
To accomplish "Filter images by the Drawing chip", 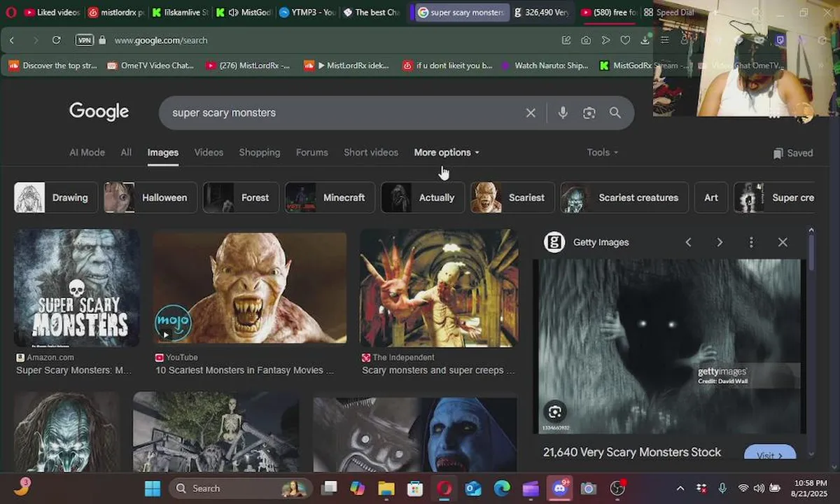I will pos(55,197).
